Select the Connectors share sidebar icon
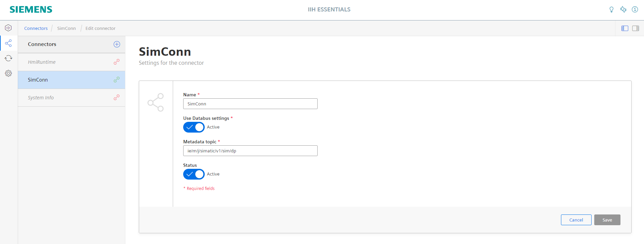 (8, 43)
